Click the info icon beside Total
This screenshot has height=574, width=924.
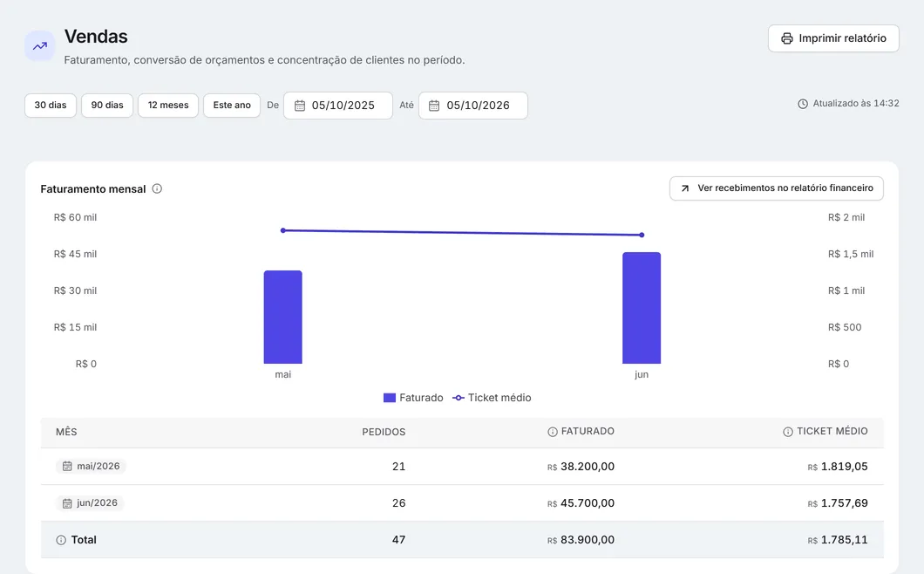(x=61, y=540)
